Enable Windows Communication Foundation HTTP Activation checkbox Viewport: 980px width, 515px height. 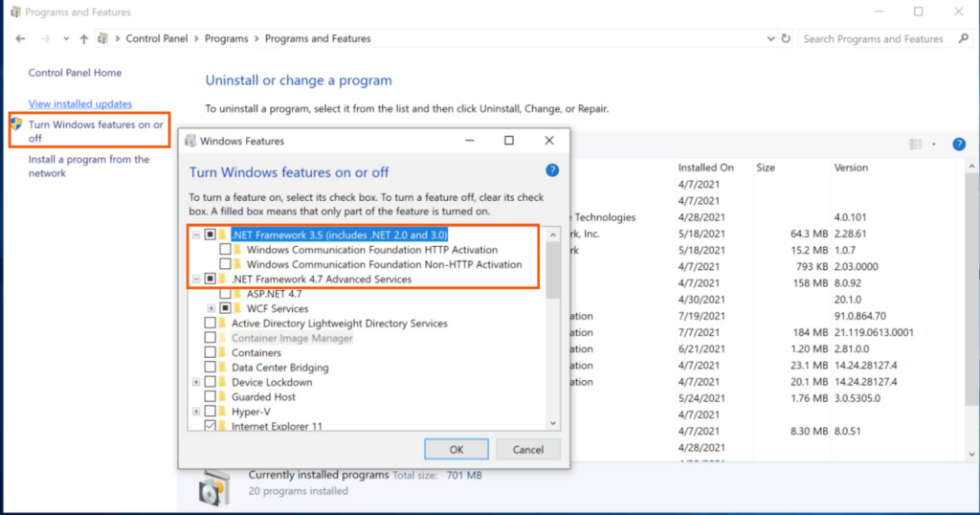[x=226, y=250]
